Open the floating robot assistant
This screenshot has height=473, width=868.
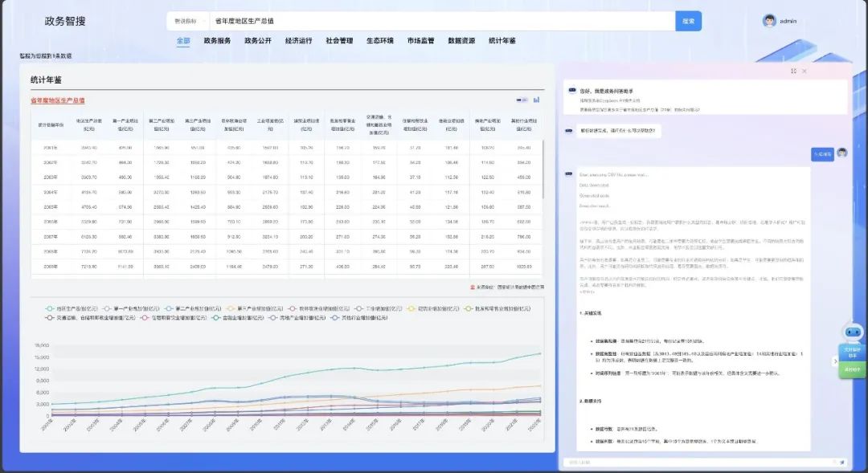851,334
